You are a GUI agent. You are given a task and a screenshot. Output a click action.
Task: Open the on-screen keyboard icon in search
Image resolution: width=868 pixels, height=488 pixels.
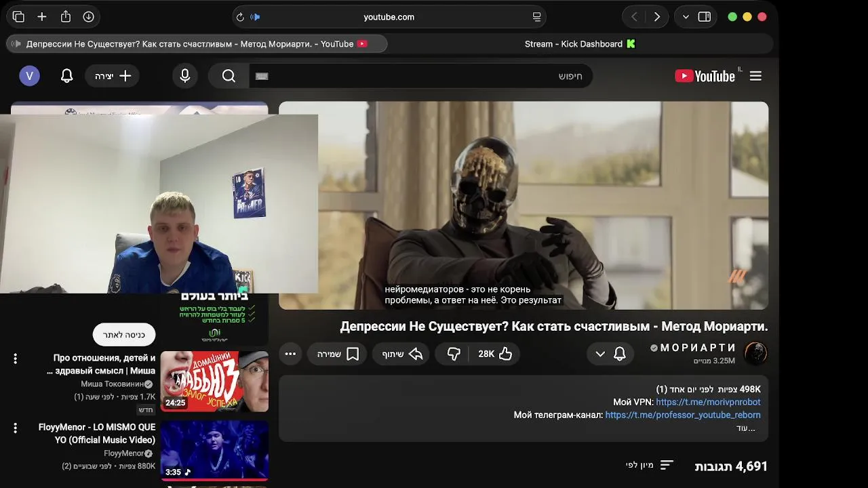pyautogui.click(x=262, y=76)
